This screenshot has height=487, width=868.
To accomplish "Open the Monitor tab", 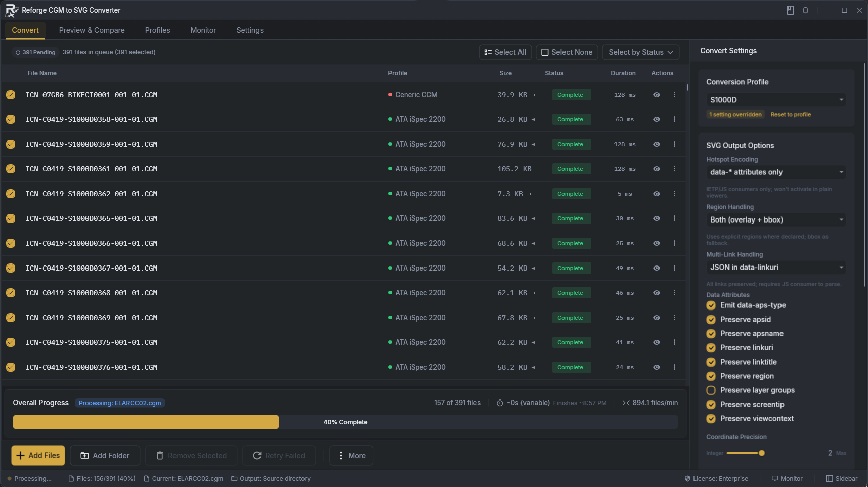I will point(203,30).
